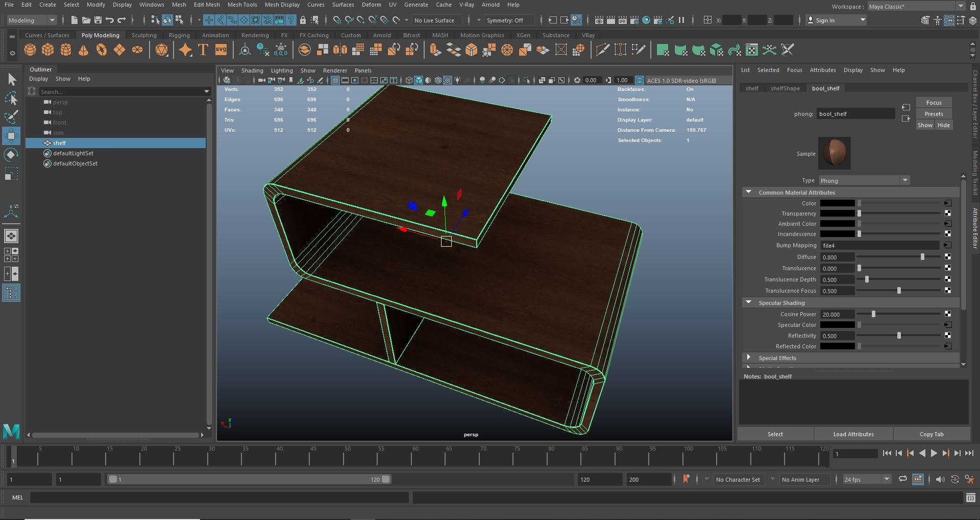The height and width of the screenshot is (520, 980).
Task: Click the Load Attributes button
Action: [x=853, y=434]
